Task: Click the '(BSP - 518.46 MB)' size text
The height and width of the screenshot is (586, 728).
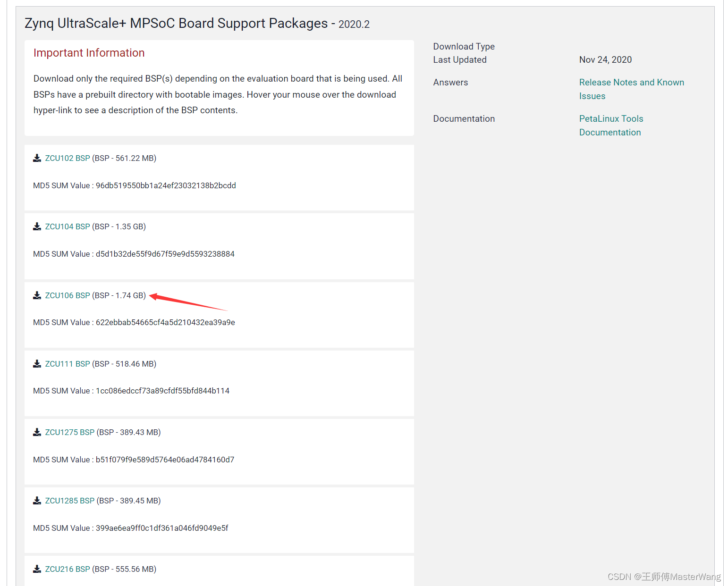Action: point(124,364)
